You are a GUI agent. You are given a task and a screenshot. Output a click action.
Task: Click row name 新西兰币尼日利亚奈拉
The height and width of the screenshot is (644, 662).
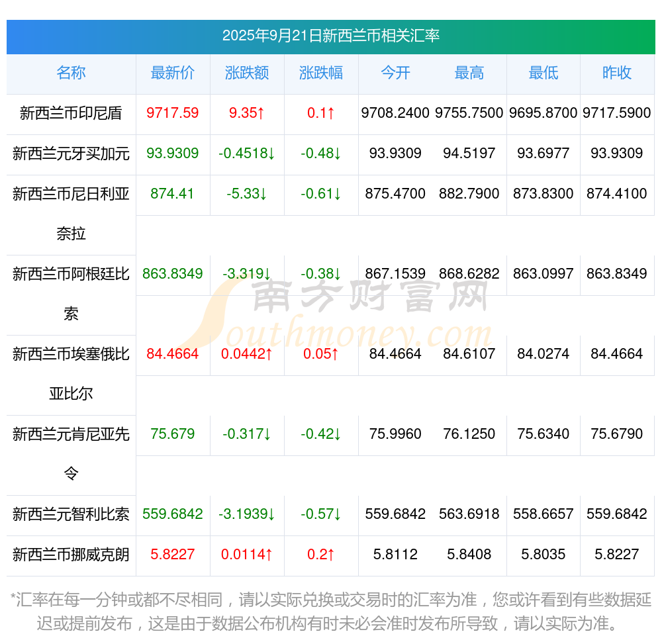pos(71,214)
